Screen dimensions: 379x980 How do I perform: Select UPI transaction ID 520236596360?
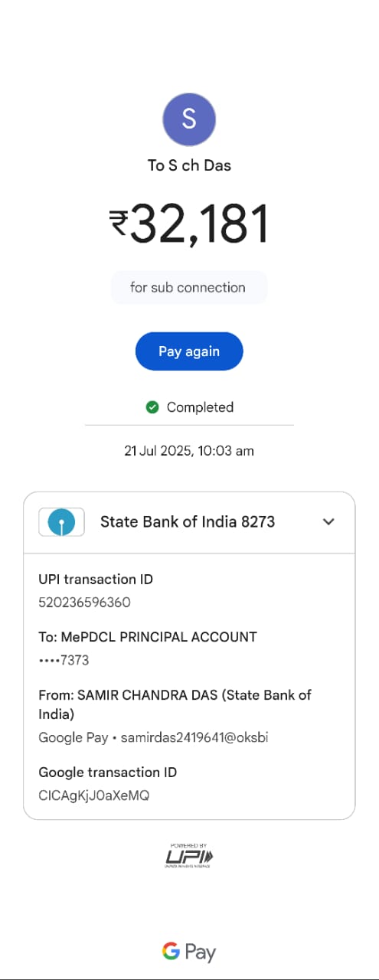[84, 603]
